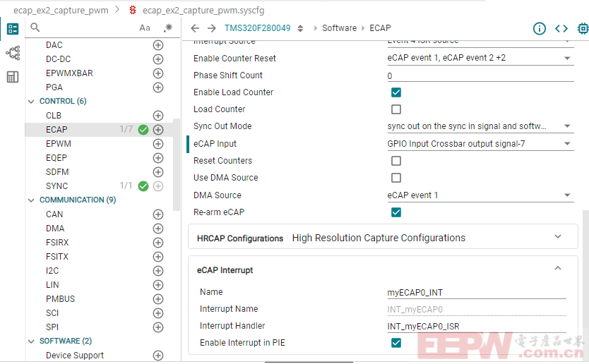
Task: Open DMA Source dropdown
Action: [480, 195]
